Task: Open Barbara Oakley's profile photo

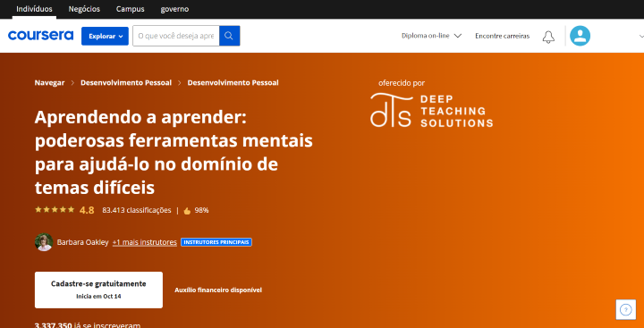Action: (44, 242)
